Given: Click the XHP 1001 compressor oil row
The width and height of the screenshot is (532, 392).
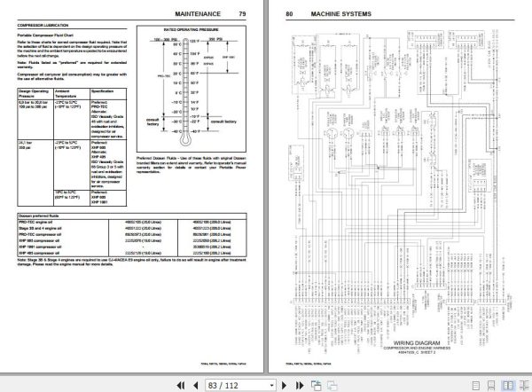Looking at the screenshot, I should [132, 247].
